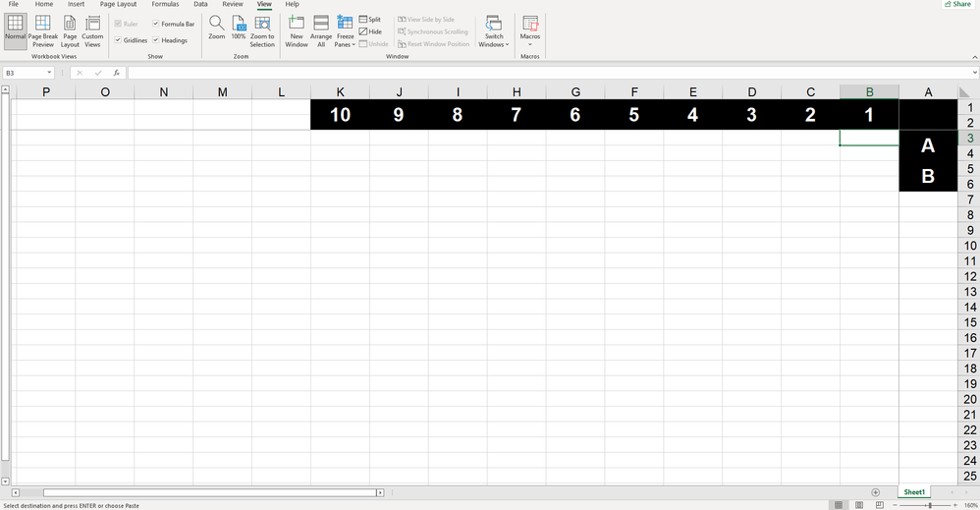Viewport: 980px width, 510px height.
Task: Select the black cell containing 5
Action: click(x=633, y=115)
